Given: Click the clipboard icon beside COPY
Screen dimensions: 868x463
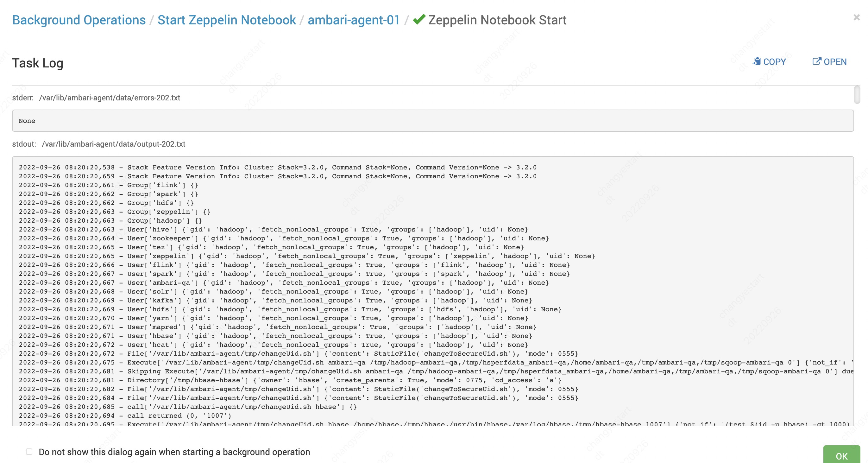Looking at the screenshot, I should (757, 61).
